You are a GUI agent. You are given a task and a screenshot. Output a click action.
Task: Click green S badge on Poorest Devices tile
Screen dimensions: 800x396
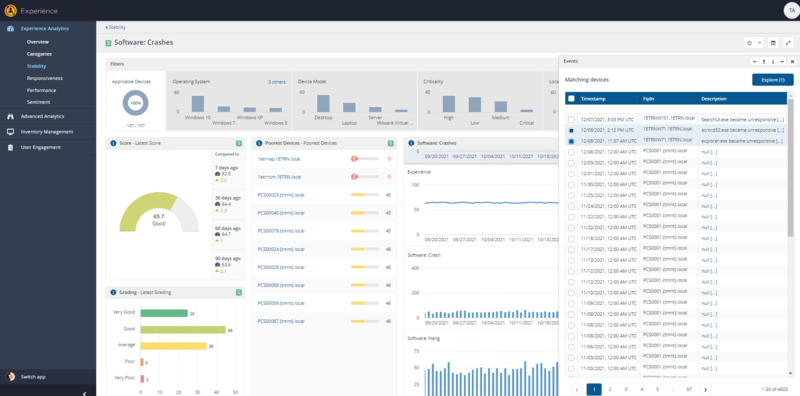(x=390, y=143)
